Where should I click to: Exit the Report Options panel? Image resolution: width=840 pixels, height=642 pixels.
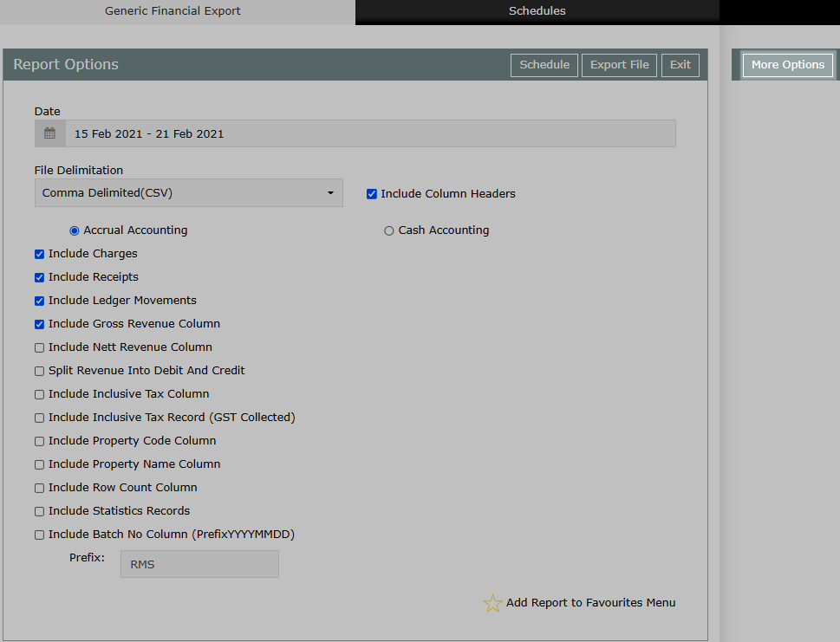(680, 65)
